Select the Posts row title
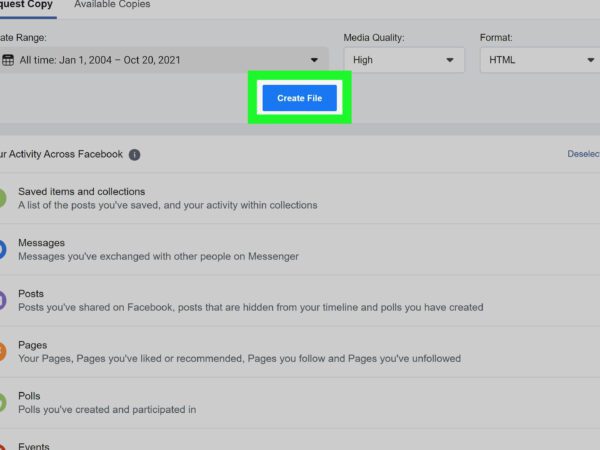This screenshot has height=450, width=600. [x=31, y=294]
